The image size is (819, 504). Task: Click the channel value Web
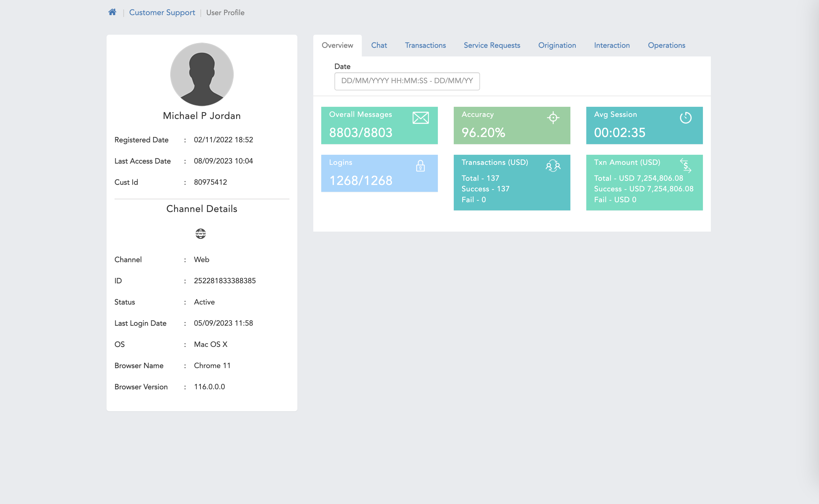(x=201, y=260)
